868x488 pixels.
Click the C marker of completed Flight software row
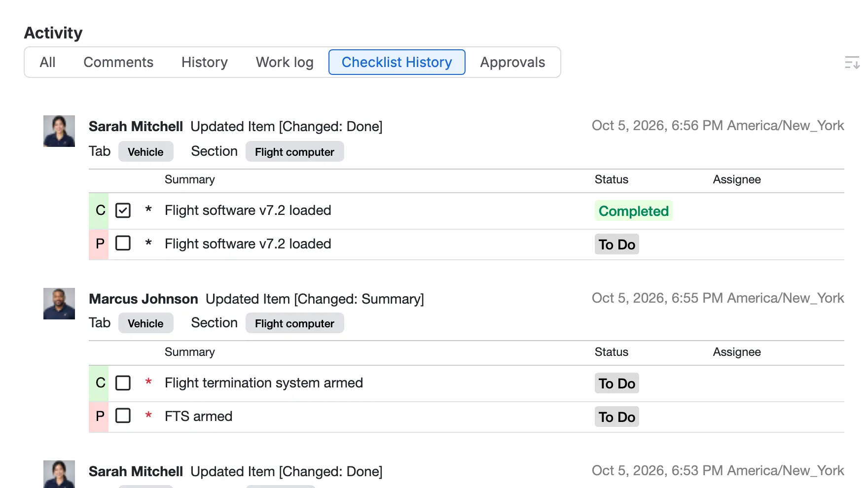99,211
